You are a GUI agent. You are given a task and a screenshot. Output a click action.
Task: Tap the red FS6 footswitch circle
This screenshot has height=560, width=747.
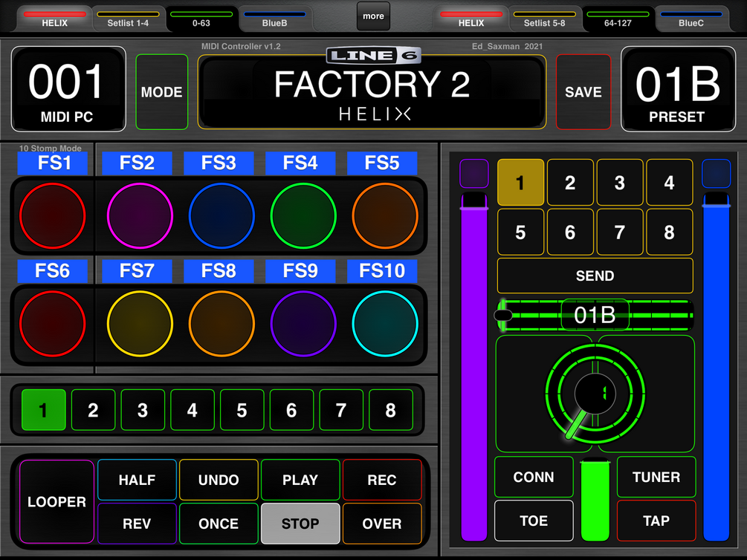tap(53, 324)
